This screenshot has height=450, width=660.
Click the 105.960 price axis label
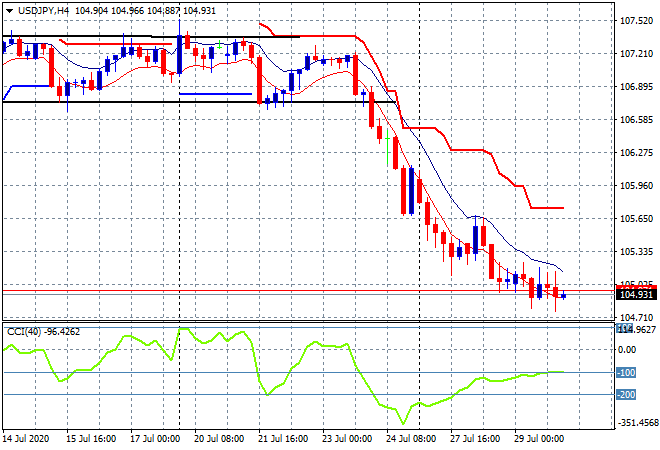pyautogui.click(x=636, y=186)
